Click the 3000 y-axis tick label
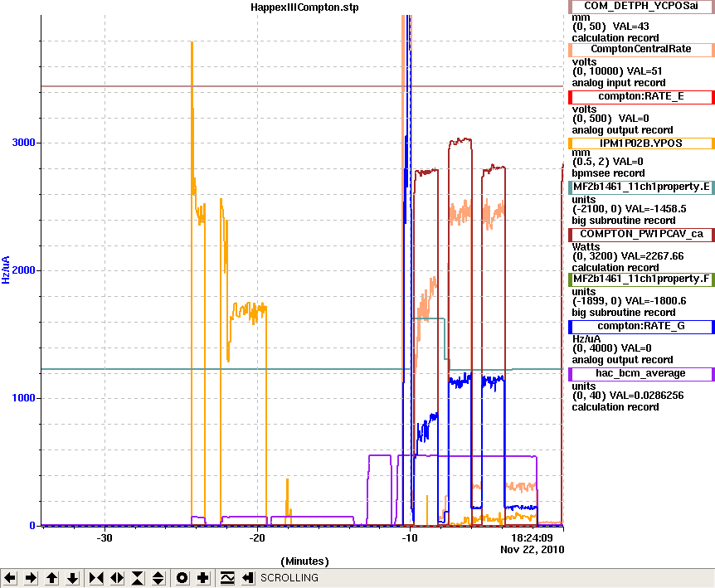 24,143
